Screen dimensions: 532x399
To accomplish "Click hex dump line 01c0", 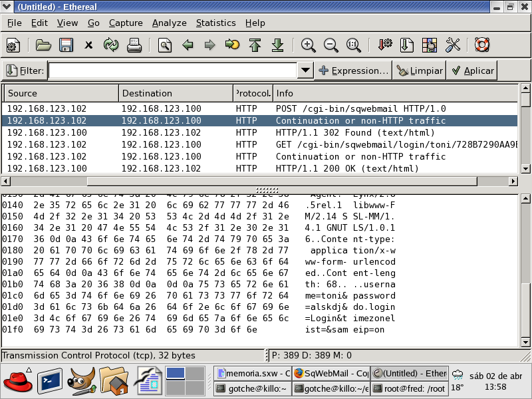I will pyautogui.click(x=199, y=295).
